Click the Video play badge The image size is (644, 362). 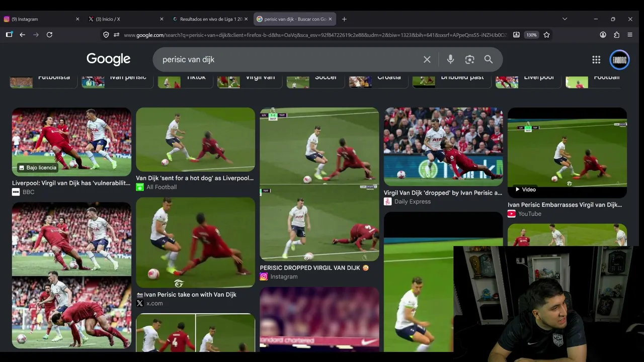[x=525, y=190]
